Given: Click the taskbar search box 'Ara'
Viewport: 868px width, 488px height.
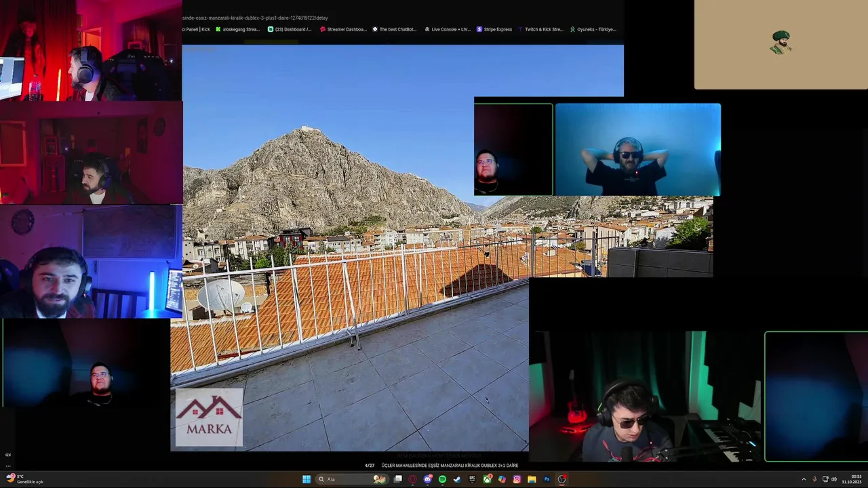Looking at the screenshot, I should click(x=352, y=479).
